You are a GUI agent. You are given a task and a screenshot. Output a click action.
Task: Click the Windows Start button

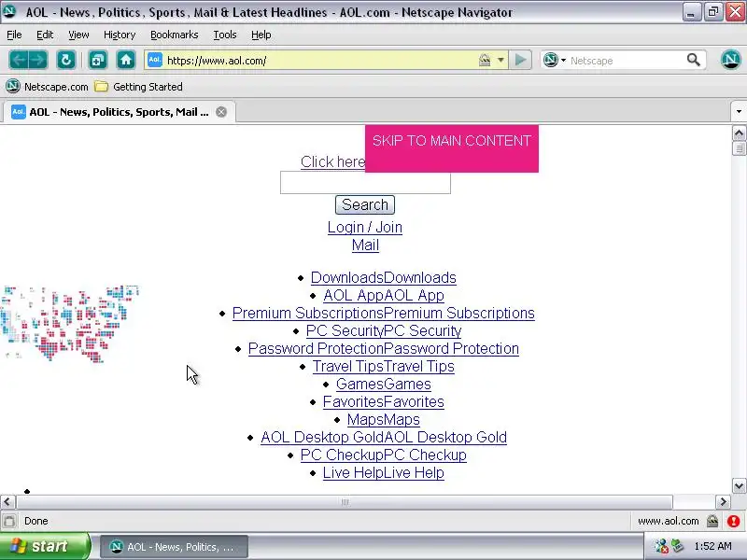(x=45, y=546)
